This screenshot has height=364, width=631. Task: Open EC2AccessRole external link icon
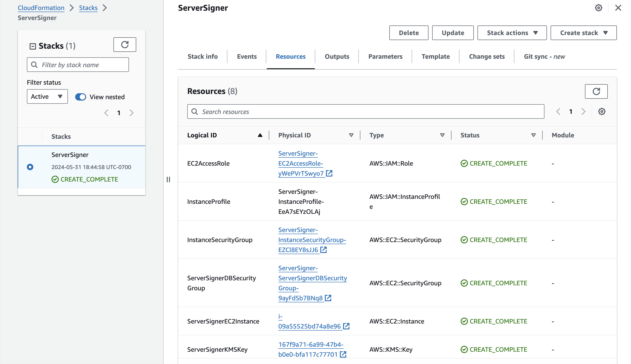pos(329,173)
